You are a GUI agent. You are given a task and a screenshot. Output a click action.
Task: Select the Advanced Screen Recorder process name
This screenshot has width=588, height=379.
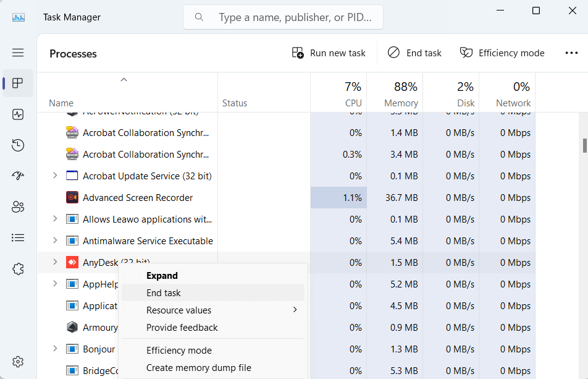[138, 198]
